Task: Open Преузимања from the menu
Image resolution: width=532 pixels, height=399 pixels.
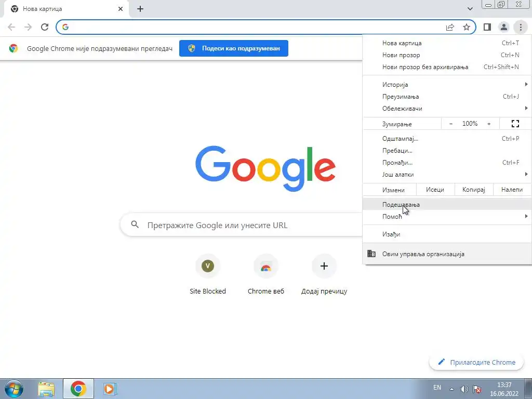Action: coord(447,97)
